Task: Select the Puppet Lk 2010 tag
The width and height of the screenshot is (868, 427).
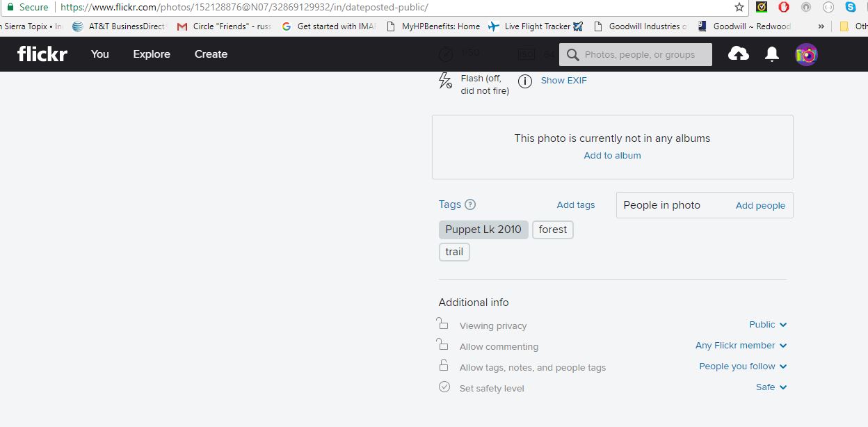Action: pyautogui.click(x=483, y=229)
